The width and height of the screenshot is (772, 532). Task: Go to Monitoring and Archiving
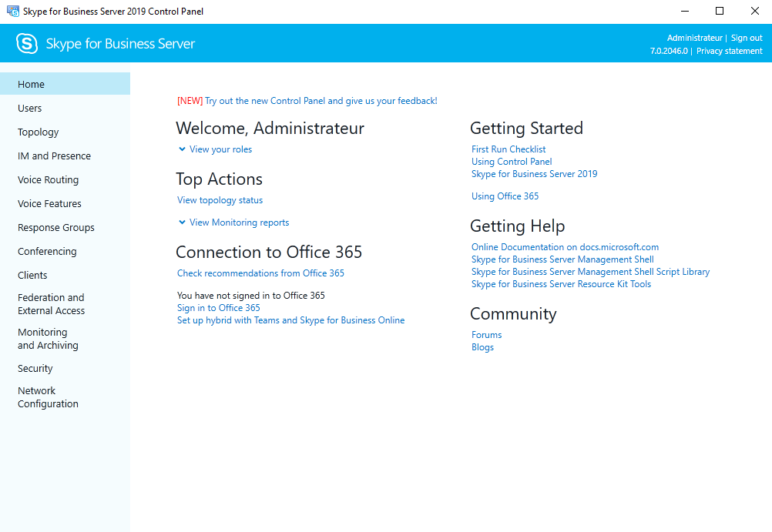coord(65,339)
